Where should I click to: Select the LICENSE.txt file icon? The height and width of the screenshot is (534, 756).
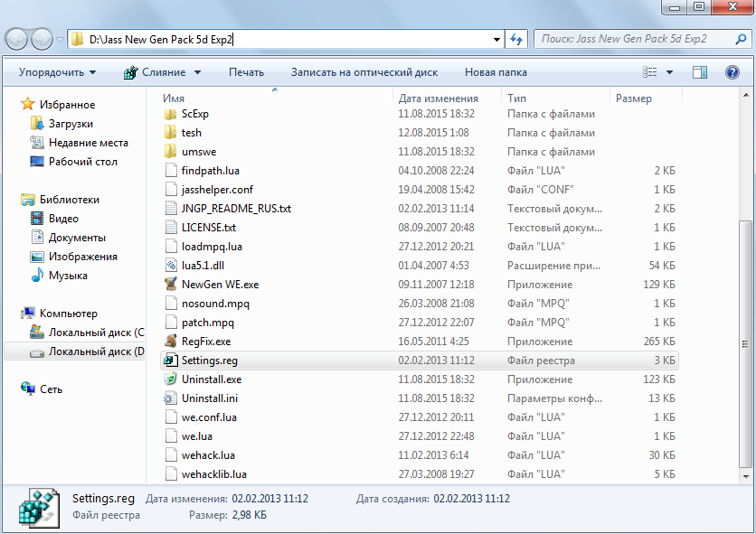click(x=171, y=227)
